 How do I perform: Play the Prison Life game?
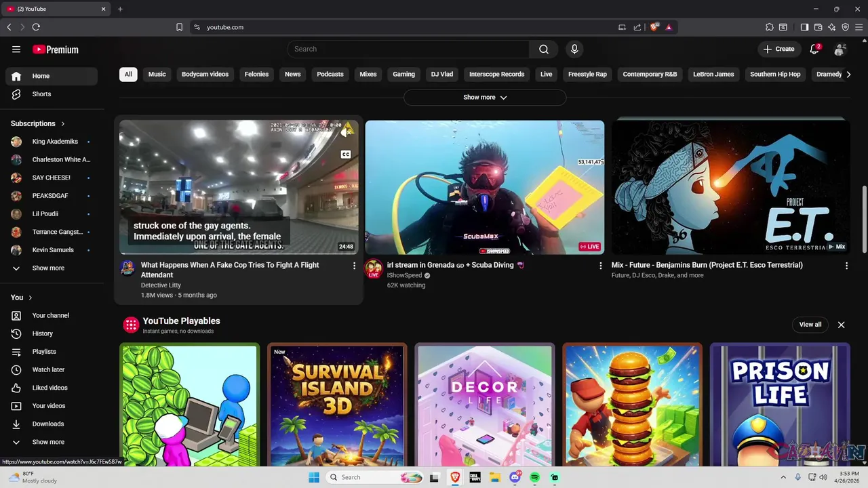click(x=780, y=405)
